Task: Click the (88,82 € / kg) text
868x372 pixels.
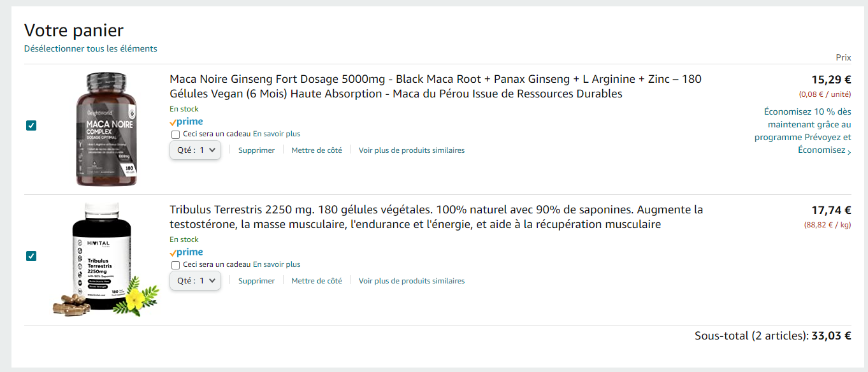Action: (x=827, y=225)
